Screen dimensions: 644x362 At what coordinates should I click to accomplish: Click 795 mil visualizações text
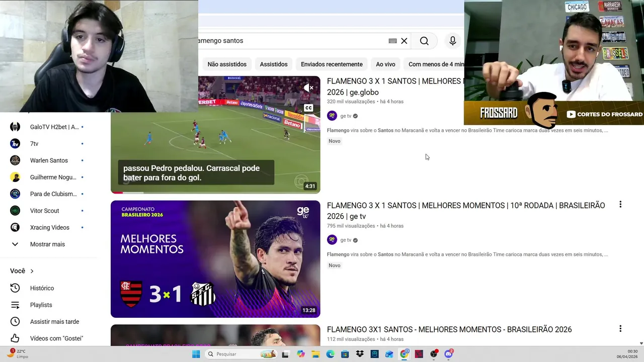351,226
